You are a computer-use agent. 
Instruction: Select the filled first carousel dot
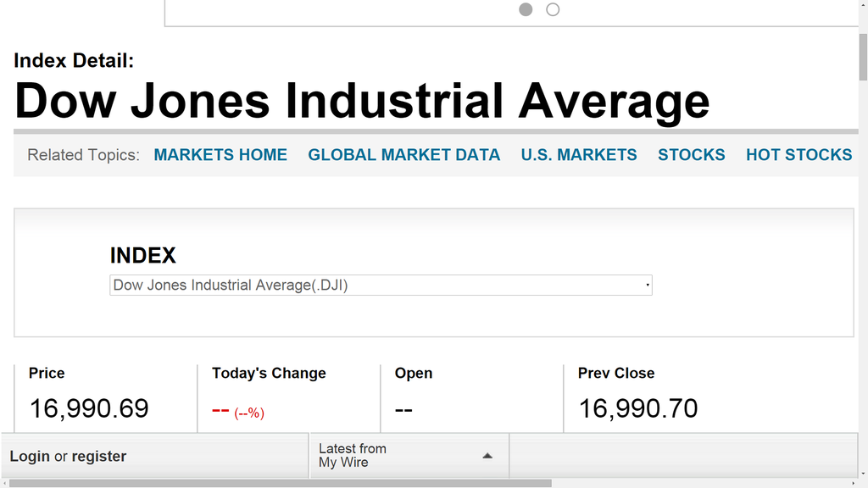pyautogui.click(x=526, y=9)
